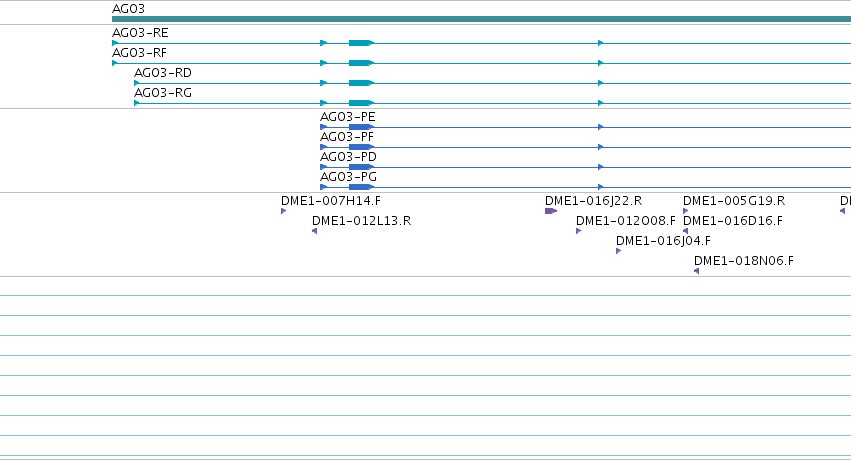Image resolution: width=851 pixels, height=460 pixels.
Task: Click the AGO3-PE thick coding block
Action: click(360, 127)
